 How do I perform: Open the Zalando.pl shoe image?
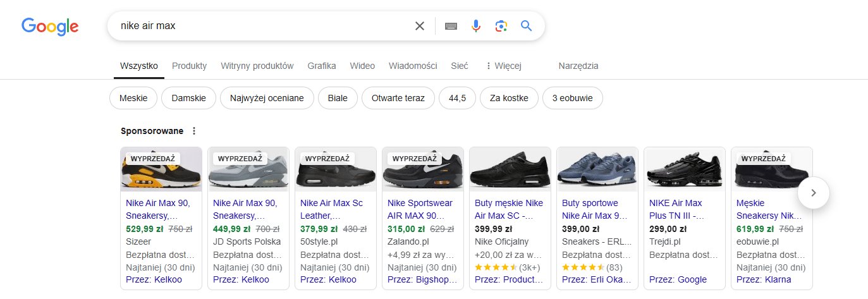(423, 169)
